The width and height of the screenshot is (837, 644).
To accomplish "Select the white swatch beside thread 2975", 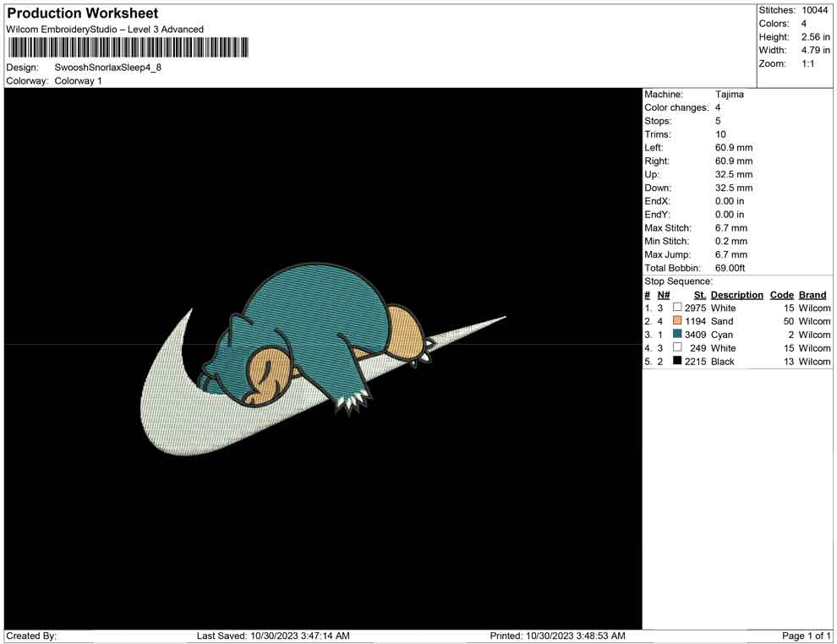I will tap(677, 308).
